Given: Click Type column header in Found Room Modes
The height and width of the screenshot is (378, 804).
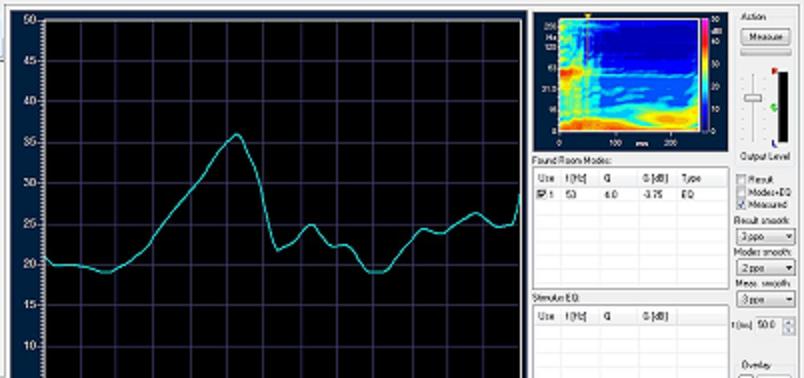Looking at the screenshot, I should (690, 178).
